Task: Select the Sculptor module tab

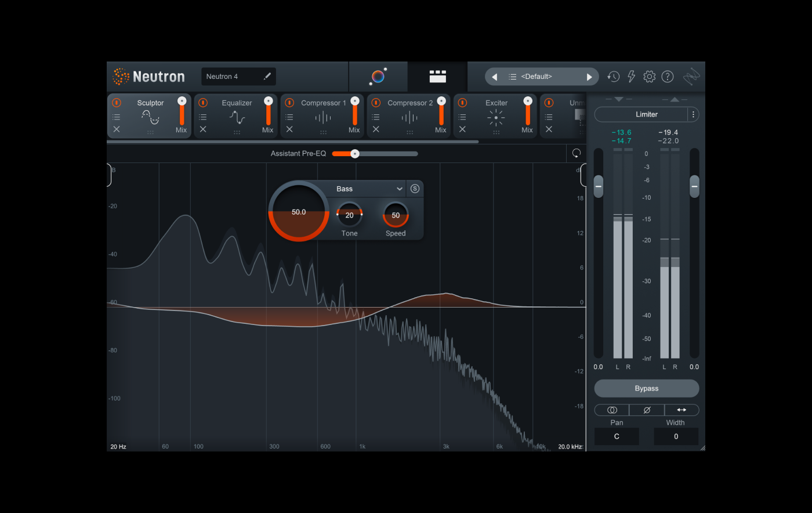Action: [150, 116]
